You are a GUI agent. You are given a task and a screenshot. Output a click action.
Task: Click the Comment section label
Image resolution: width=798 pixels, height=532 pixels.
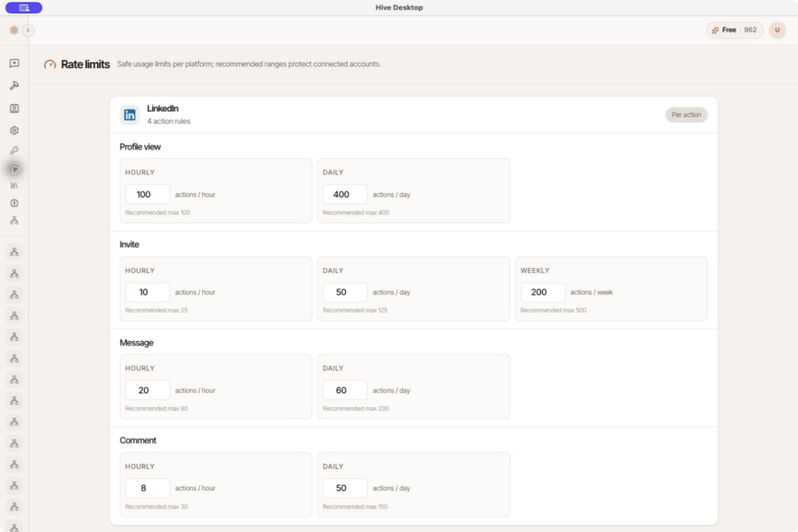(138, 441)
